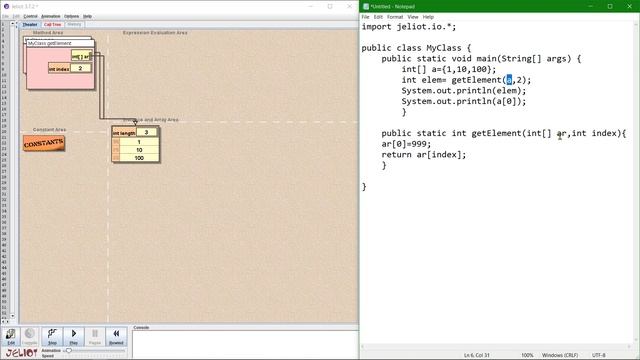Image resolution: width=640 pixels, height=360 pixels.
Task: Click the Notepad vertical scrollbar down arrow
Action: point(636,340)
